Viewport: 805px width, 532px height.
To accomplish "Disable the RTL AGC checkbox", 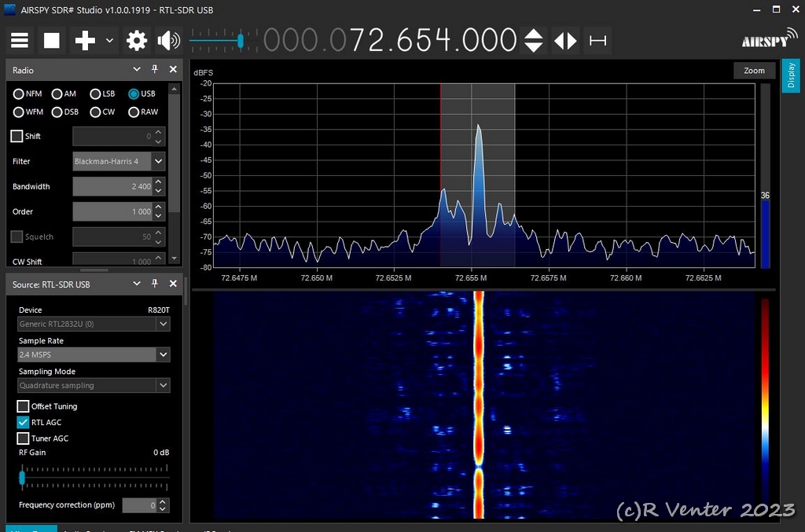I will point(24,423).
